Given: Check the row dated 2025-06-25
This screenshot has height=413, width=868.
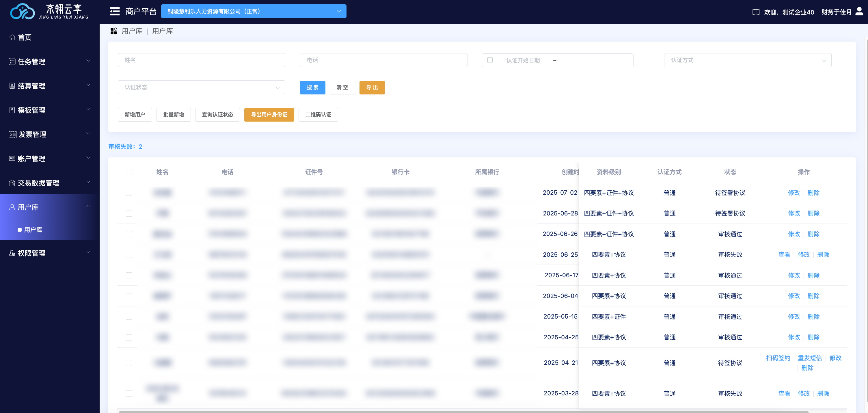Looking at the screenshot, I should [x=129, y=255].
